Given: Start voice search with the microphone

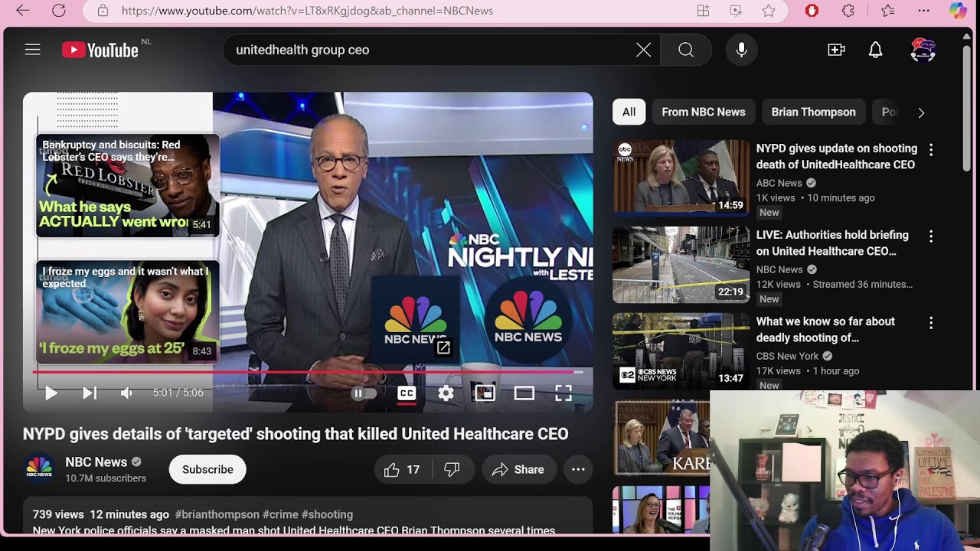Looking at the screenshot, I should pos(741,50).
